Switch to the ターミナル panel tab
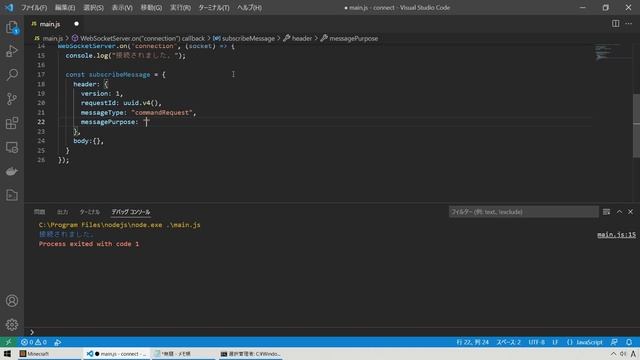Screen dimensions: 640x360 [89, 212]
